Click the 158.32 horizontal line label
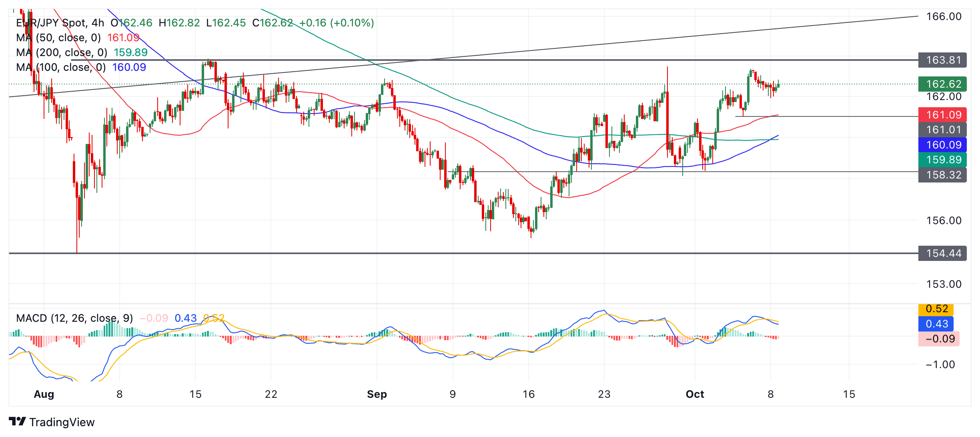 coord(942,175)
